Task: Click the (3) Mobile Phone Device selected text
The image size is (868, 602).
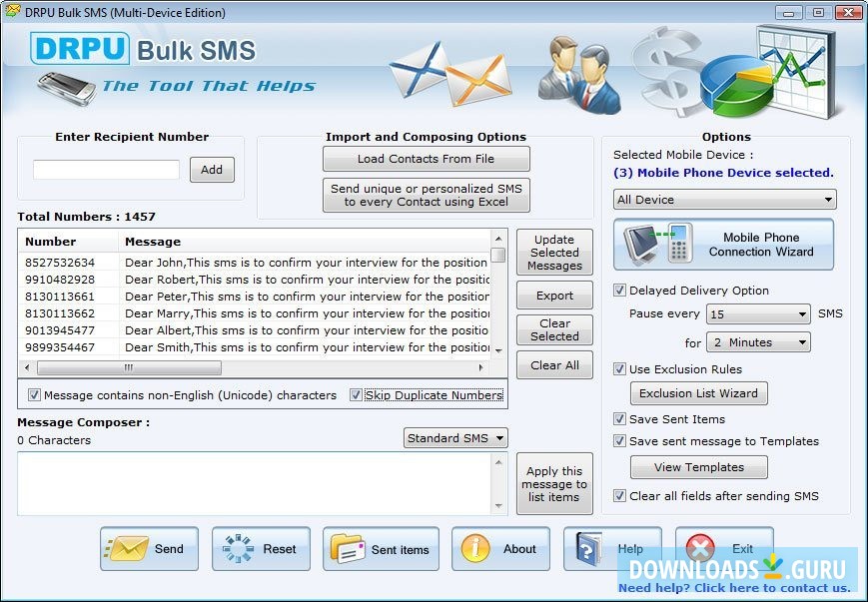Action: point(723,173)
